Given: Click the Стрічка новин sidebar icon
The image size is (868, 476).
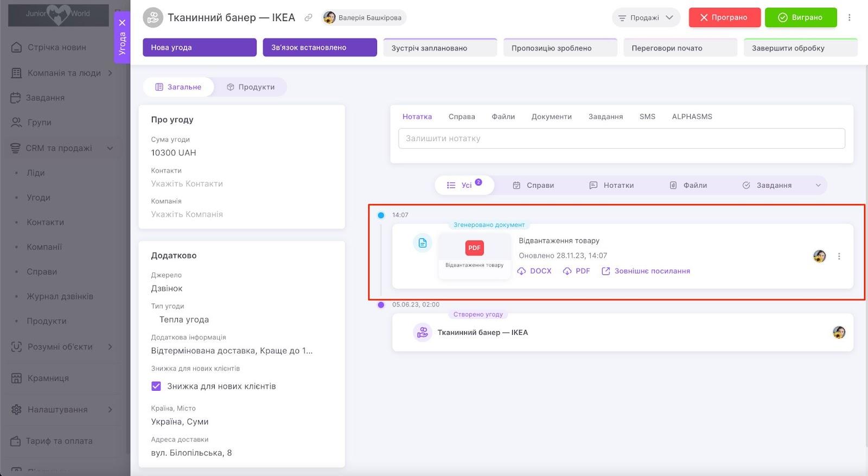Looking at the screenshot, I should tap(17, 47).
